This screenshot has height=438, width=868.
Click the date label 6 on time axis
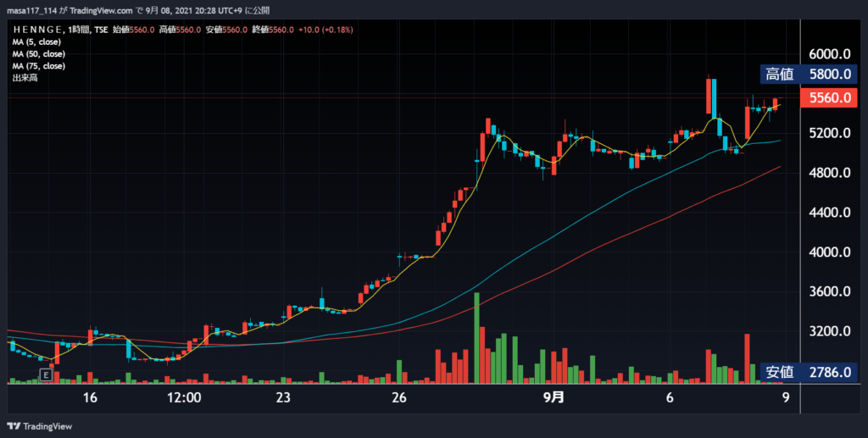click(670, 397)
